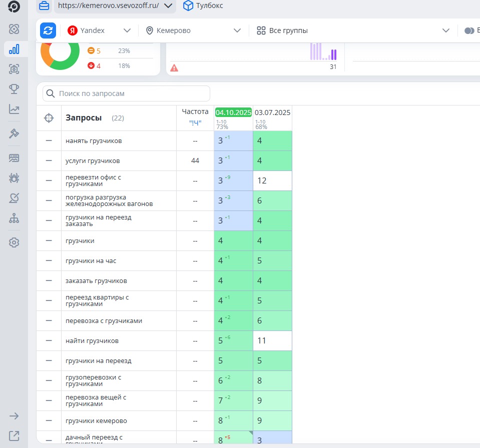Click the app logo in the sidebar

click(14, 6)
